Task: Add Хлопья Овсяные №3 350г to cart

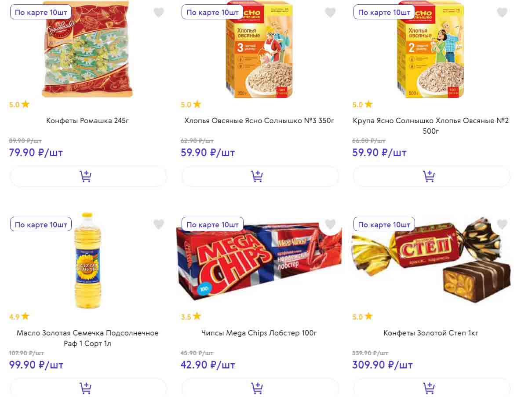Action: [257, 176]
